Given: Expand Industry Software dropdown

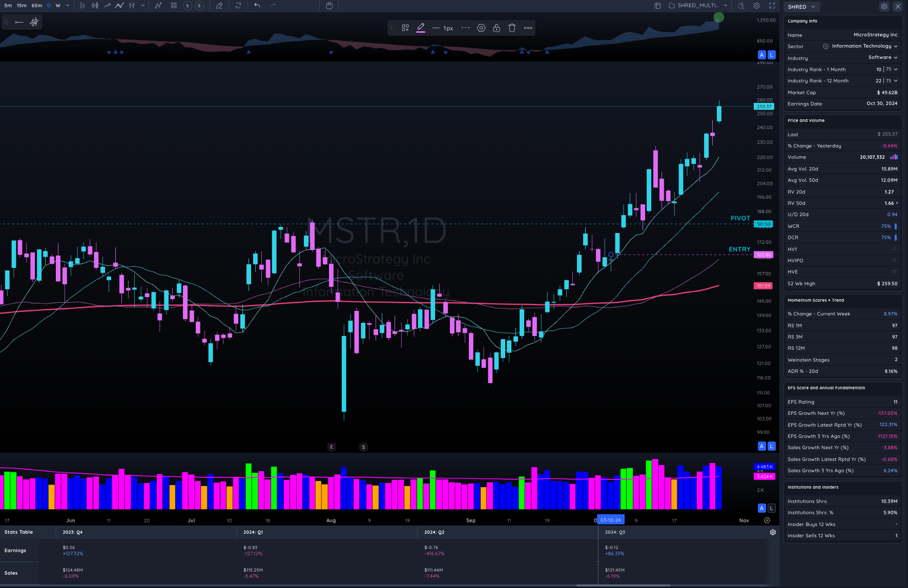Looking at the screenshot, I should coord(896,57).
